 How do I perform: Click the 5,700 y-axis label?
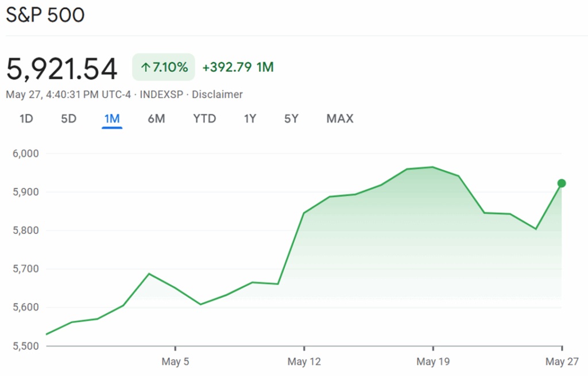point(26,269)
